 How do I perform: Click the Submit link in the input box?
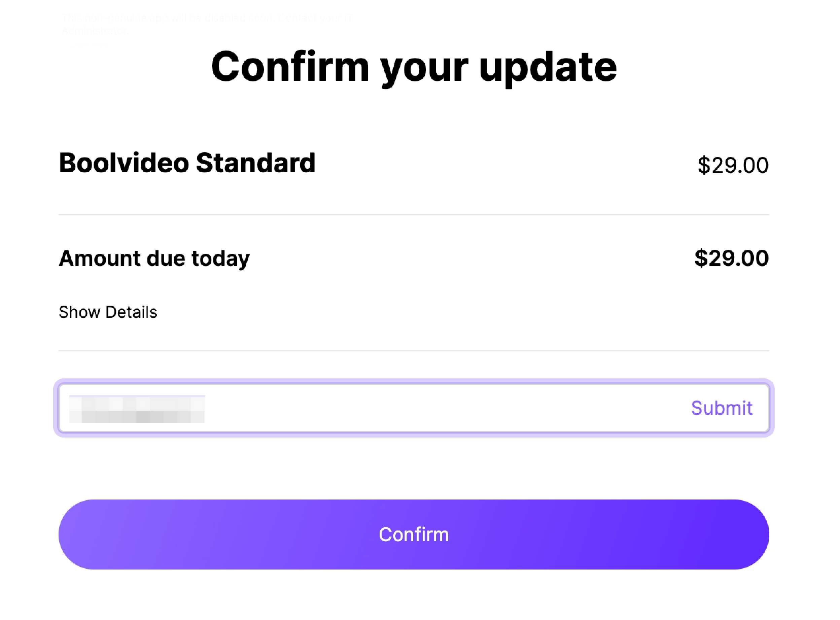click(721, 408)
